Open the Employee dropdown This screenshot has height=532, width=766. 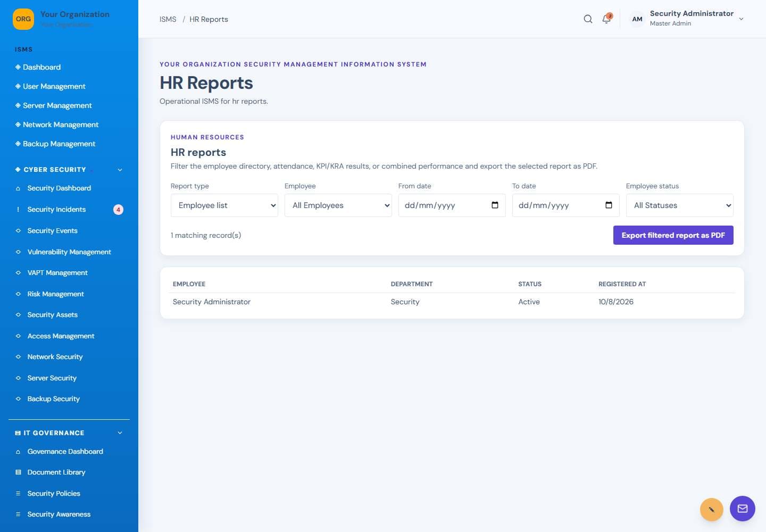338,205
